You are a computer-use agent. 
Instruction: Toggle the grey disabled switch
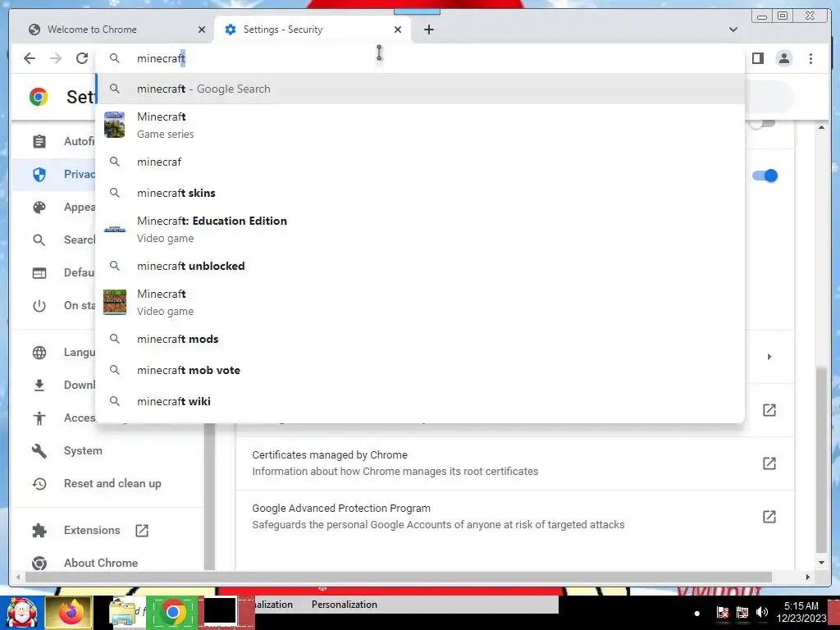[x=762, y=124]
